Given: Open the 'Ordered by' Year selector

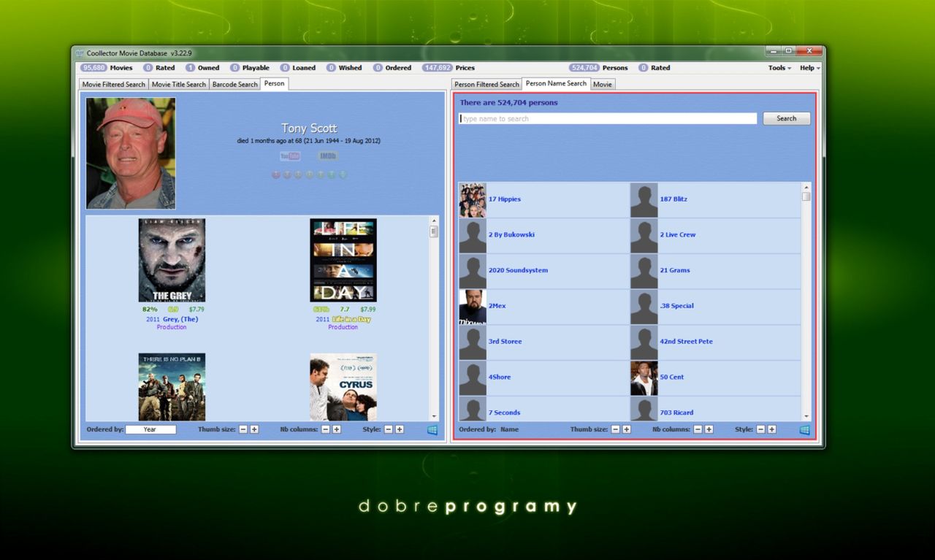Looking at the screenshot, I should [x=150, y=429].
